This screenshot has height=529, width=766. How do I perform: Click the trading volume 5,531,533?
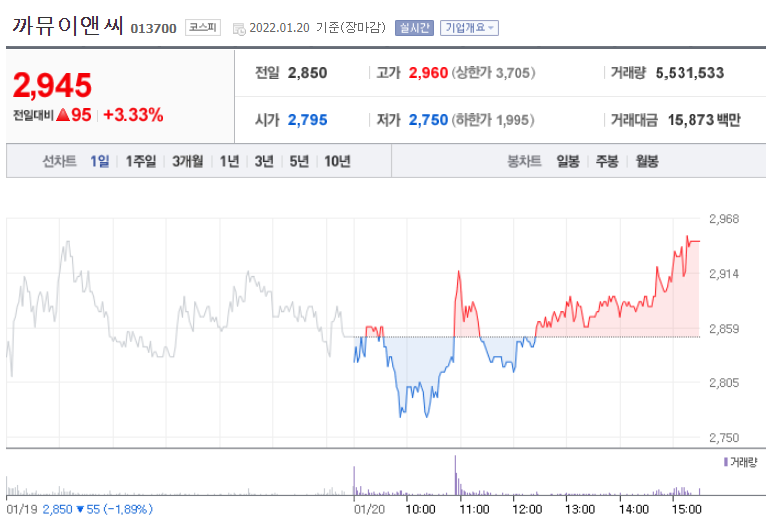click(x=690, y=73)
